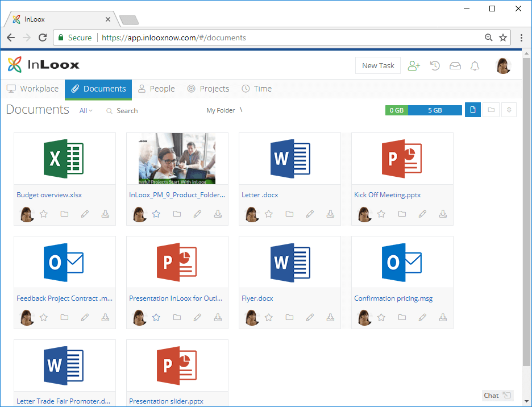The image size is (532, 407).
Task: Edit Letter .docx with the pencil icon
Action: 310,214
